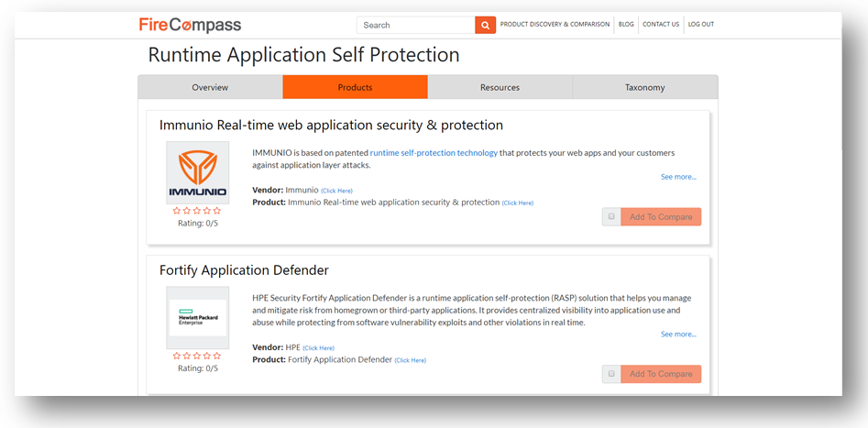
Task: Click Add To Compare for Immunio
Action: pyautogui.click(x=661, y=217)
